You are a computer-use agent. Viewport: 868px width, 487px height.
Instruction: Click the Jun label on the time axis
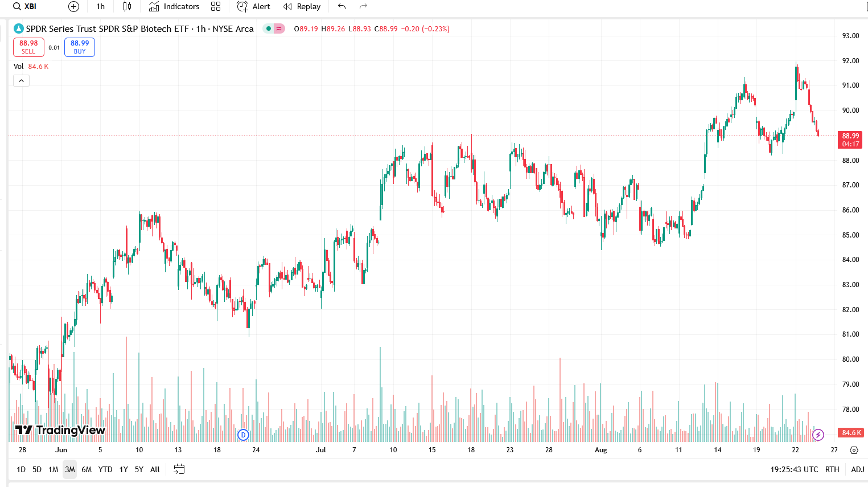[x=61, y=450]
